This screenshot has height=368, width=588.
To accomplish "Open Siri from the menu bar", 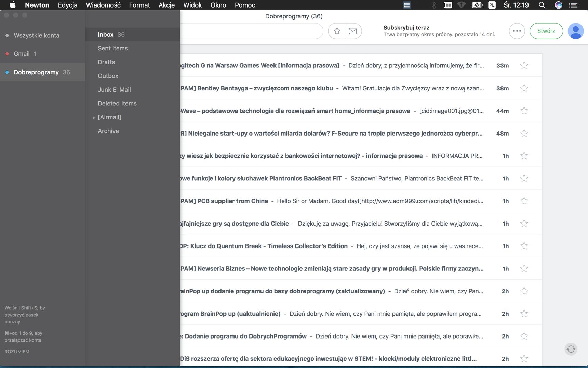I will (x=559, y=5).
